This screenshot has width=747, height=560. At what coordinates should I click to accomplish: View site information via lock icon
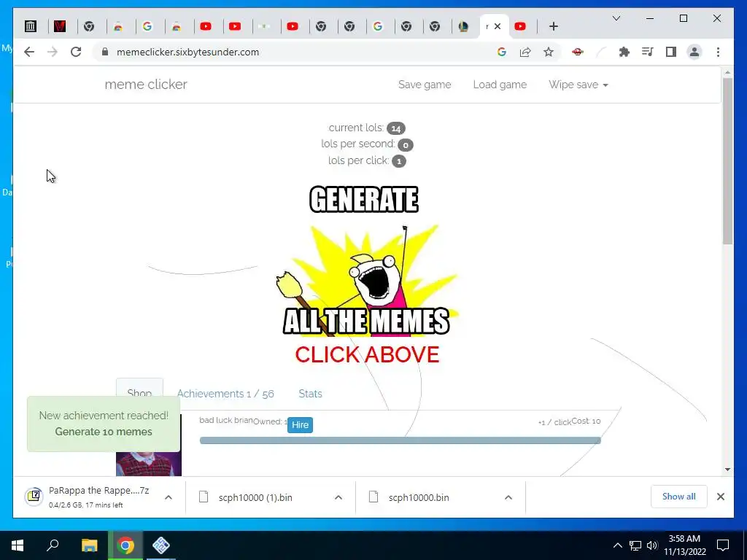tap(105, 52)
